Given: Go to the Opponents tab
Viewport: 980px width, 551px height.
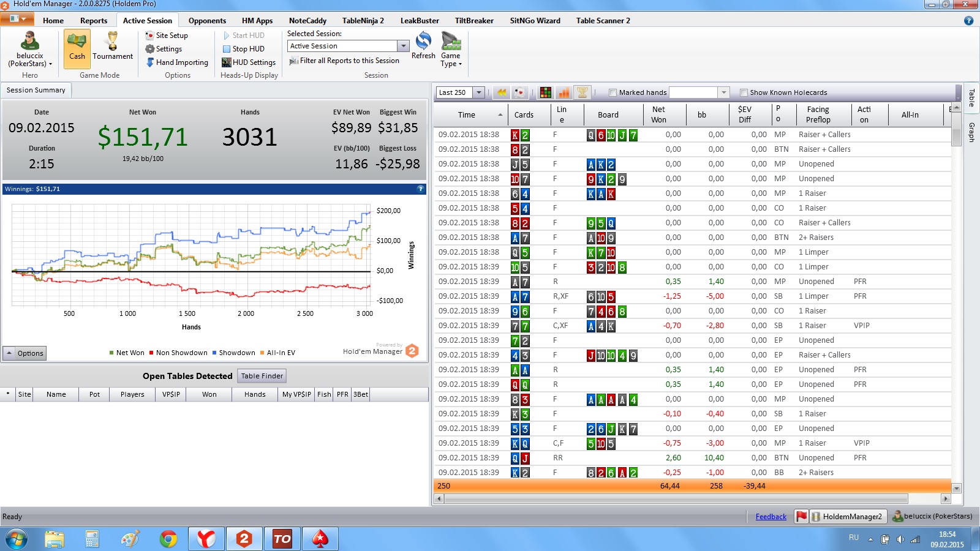Looking at the screenshot, I should pyautogui.click(x=207, y=20).
